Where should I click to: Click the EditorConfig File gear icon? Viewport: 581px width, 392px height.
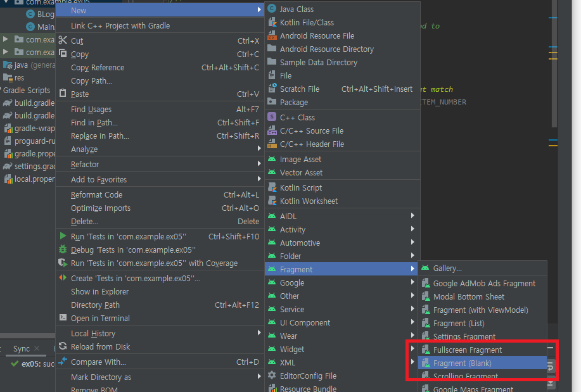[x=272, y=376]
